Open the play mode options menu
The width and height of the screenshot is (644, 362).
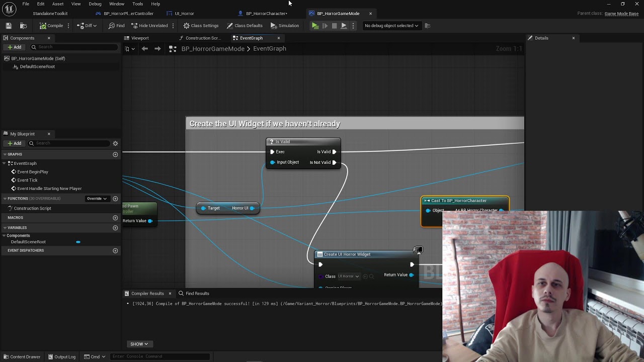click(353, 26)
